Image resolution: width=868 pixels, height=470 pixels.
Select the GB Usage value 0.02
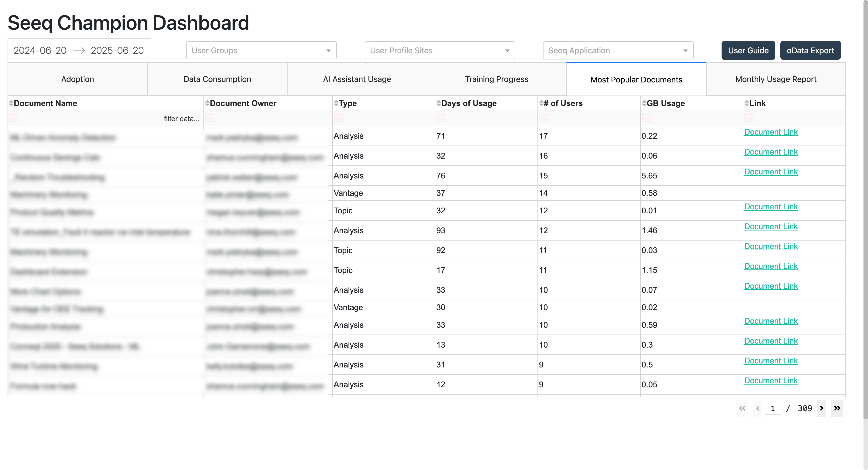click(649, 307)
